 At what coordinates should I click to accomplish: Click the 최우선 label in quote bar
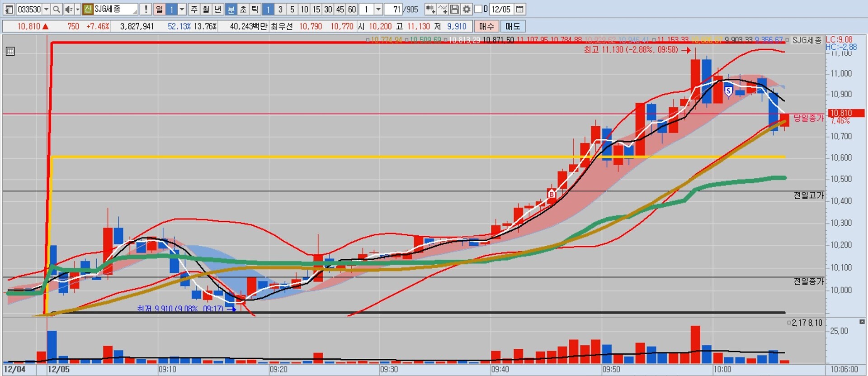(282, 26)
